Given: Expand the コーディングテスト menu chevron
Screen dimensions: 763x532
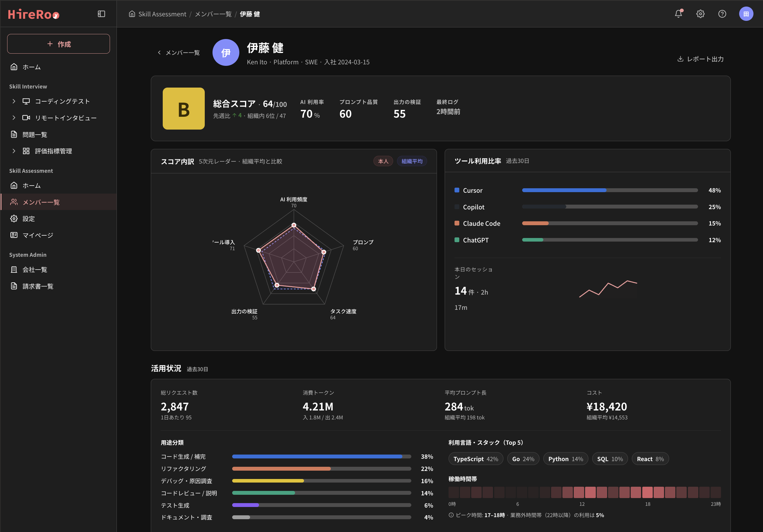Looking at the screenshot, I should (14, 101).
